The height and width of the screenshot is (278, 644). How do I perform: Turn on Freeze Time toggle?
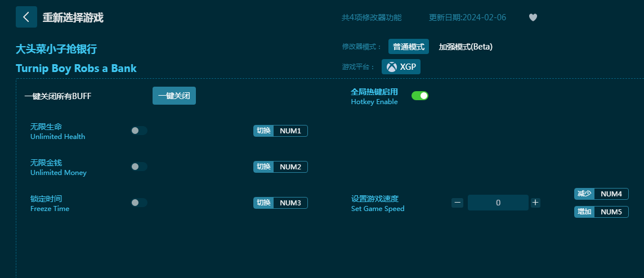(x=139, y=203)
